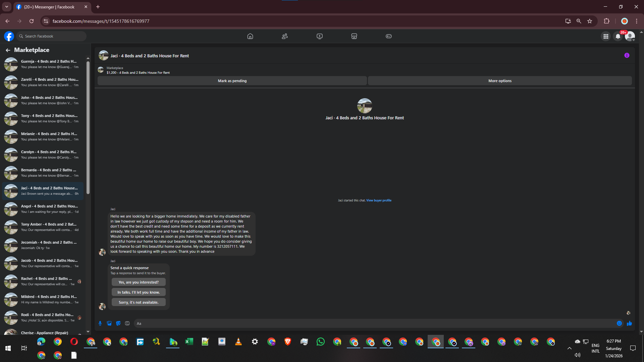This screenshot has width=644, height=362.
Task: Open account profile dropdown at top right
Action: pyautogui.click(x=630, y=36)
